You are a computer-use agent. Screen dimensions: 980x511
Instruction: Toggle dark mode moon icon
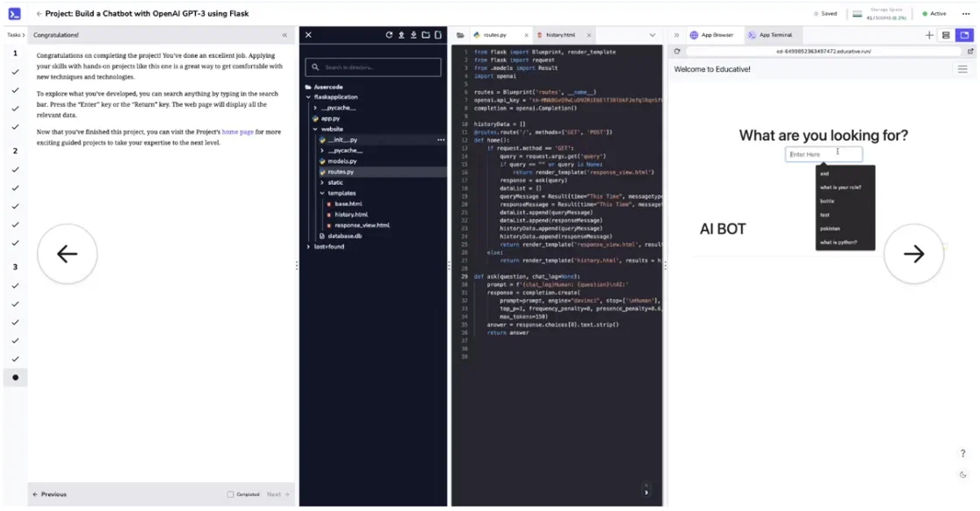pos(962,475)
